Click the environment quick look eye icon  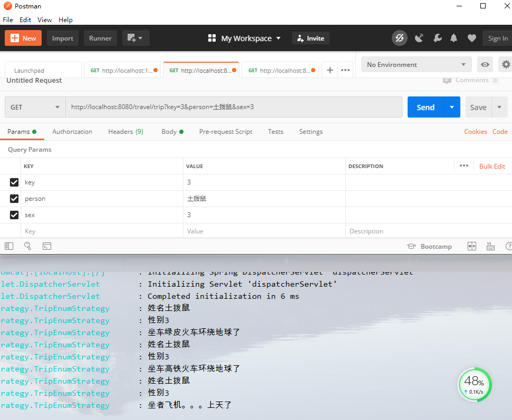[485, 65]
